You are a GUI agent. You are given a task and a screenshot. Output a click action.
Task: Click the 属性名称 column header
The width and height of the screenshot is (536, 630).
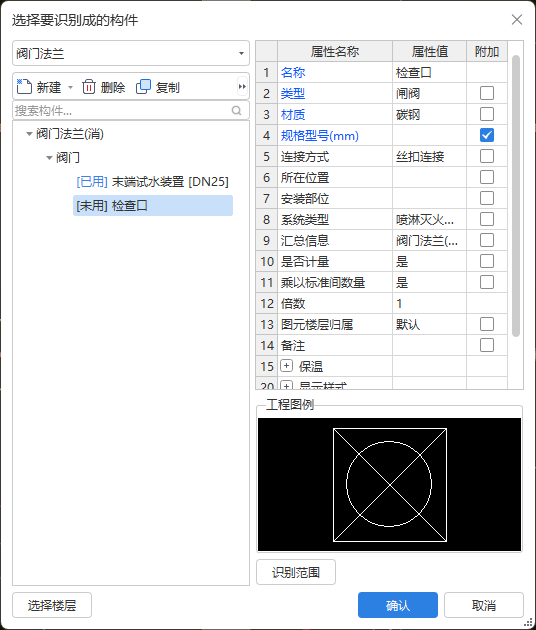click(x=335, y=51)
